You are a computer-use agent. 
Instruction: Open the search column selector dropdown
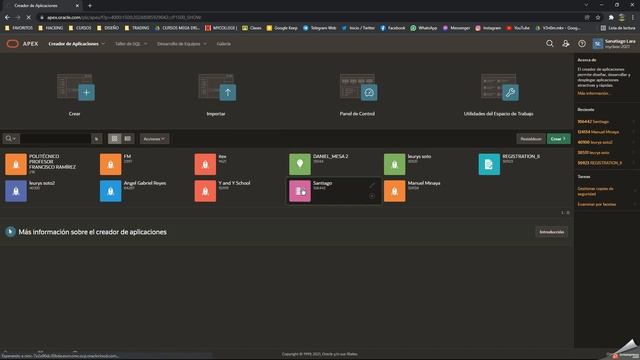[11, 139]
